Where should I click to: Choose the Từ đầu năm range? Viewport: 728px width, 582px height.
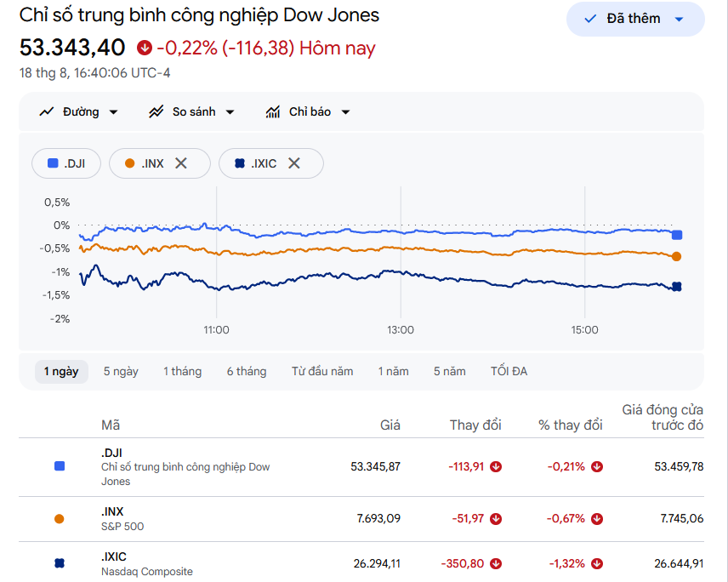[x=322, y=372]
